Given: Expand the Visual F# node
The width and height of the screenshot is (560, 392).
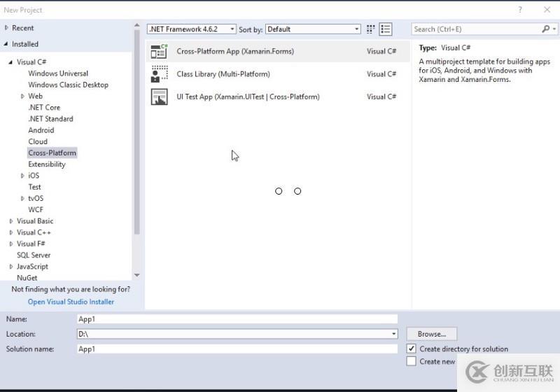Looking at the screenshot, I should (10, 244).
